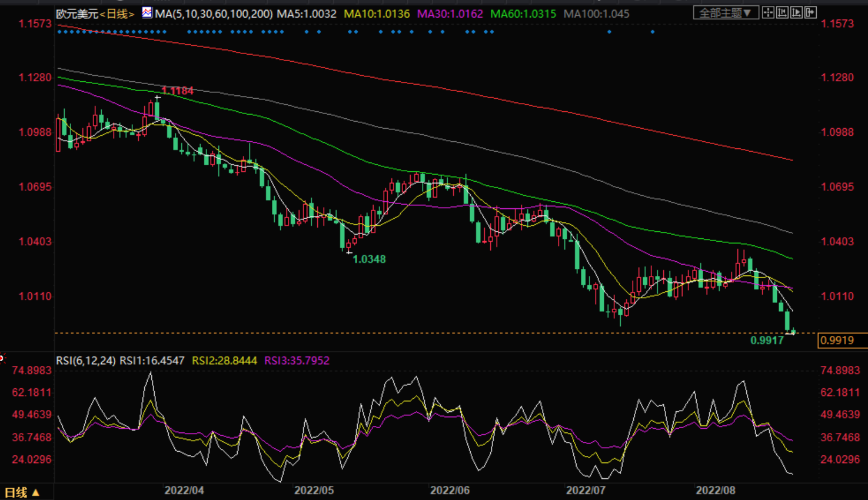Click the red sun marker icon at left edge
The width and height of the screenshot is (868, 500).
pyautogui.click(x=2, y=358)
